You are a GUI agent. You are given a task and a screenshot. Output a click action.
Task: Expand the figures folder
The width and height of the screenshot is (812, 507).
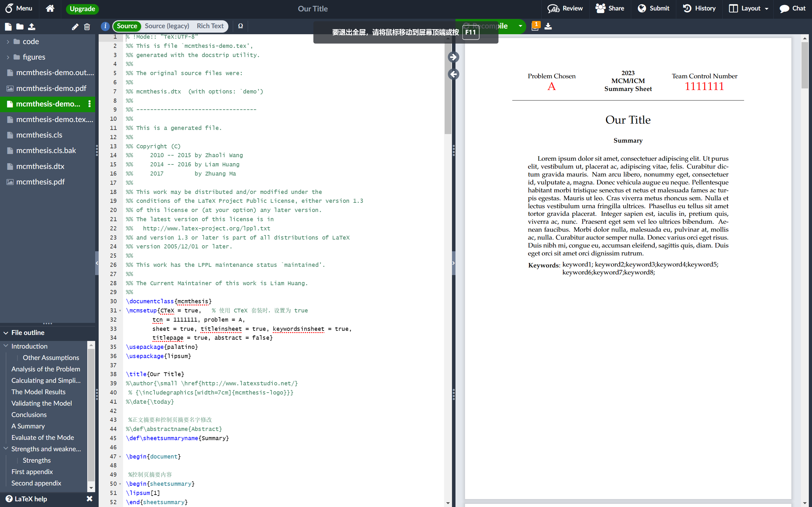[x=8, y=57]
